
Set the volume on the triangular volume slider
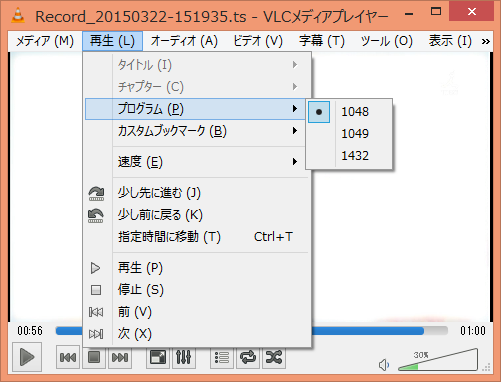[x=438, y=360]
